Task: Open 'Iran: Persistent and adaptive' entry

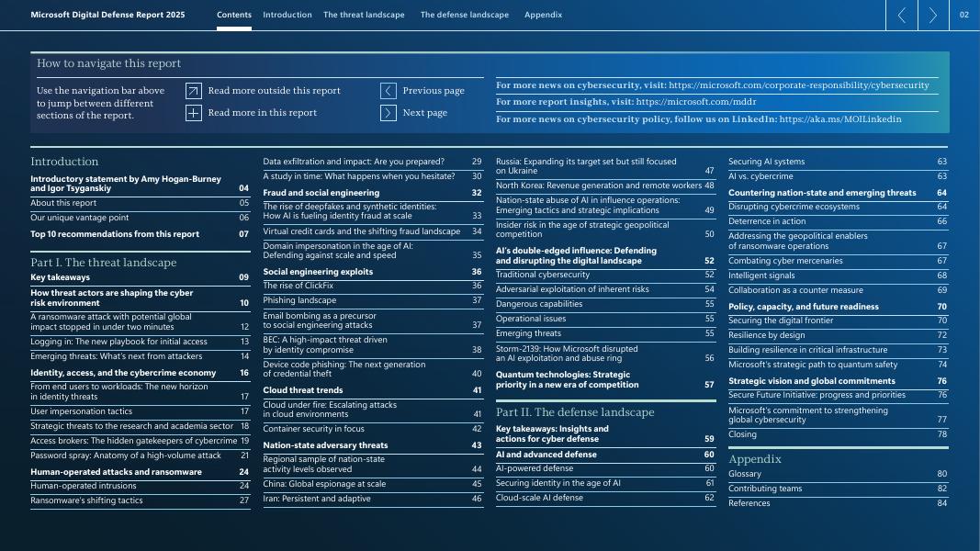Action: pos(373,500)
